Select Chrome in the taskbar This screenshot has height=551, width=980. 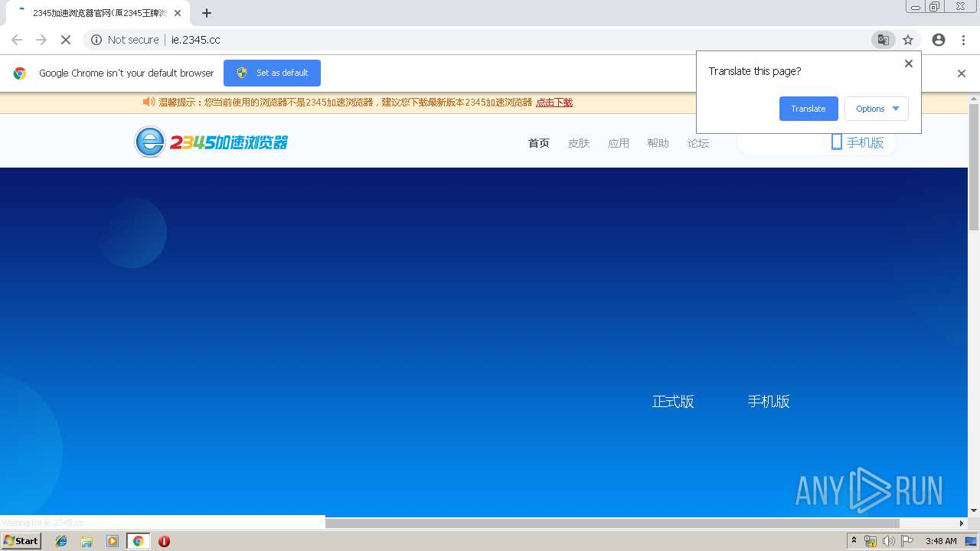point(139,541)
